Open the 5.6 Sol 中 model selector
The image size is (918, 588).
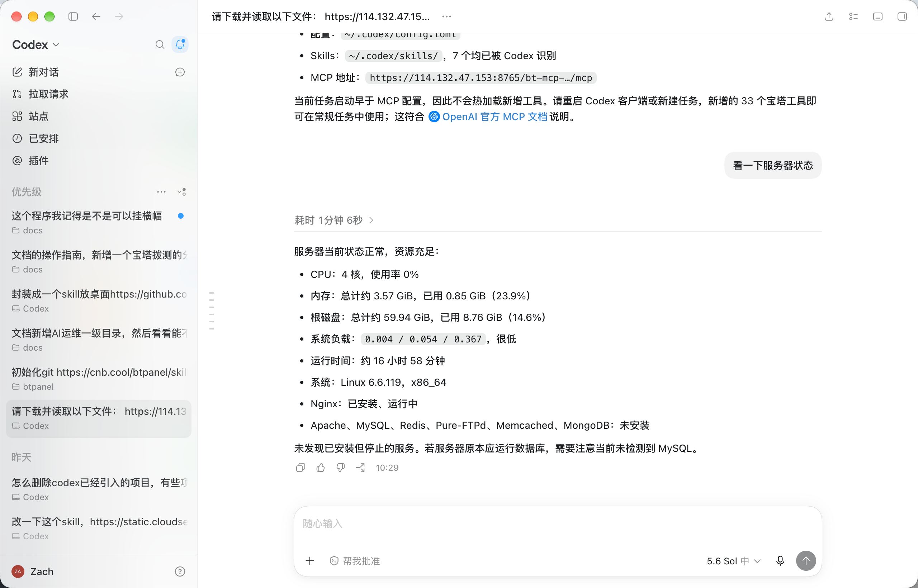[x=734, y=561]
